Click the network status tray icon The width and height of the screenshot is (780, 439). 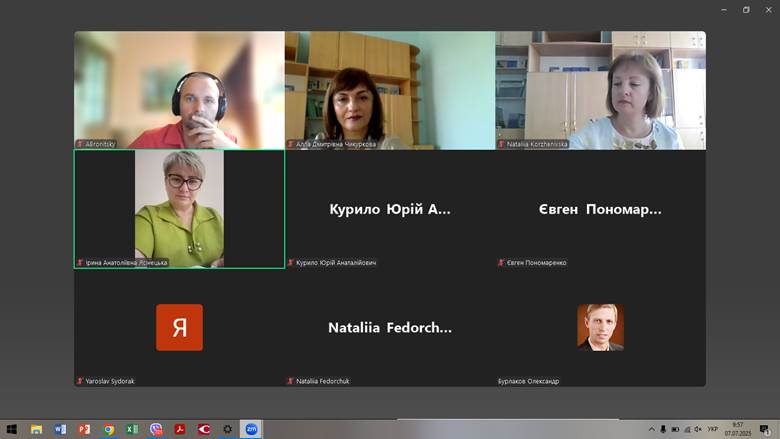coord(686,429)
